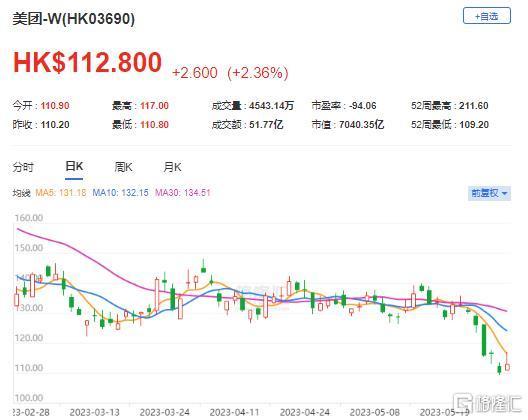This screenshot has width=528, height=420.
Task: Click the tall green candlestick of the May drop
Action: point(484,340)
